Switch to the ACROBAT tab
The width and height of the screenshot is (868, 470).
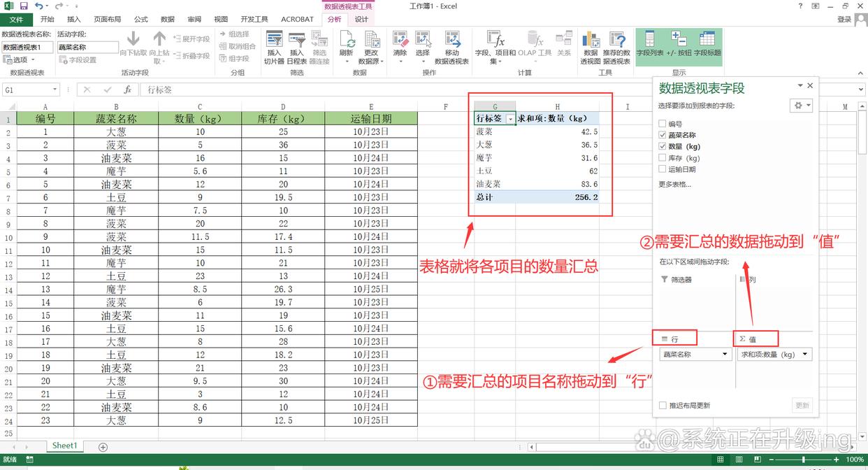coord(297,20)
